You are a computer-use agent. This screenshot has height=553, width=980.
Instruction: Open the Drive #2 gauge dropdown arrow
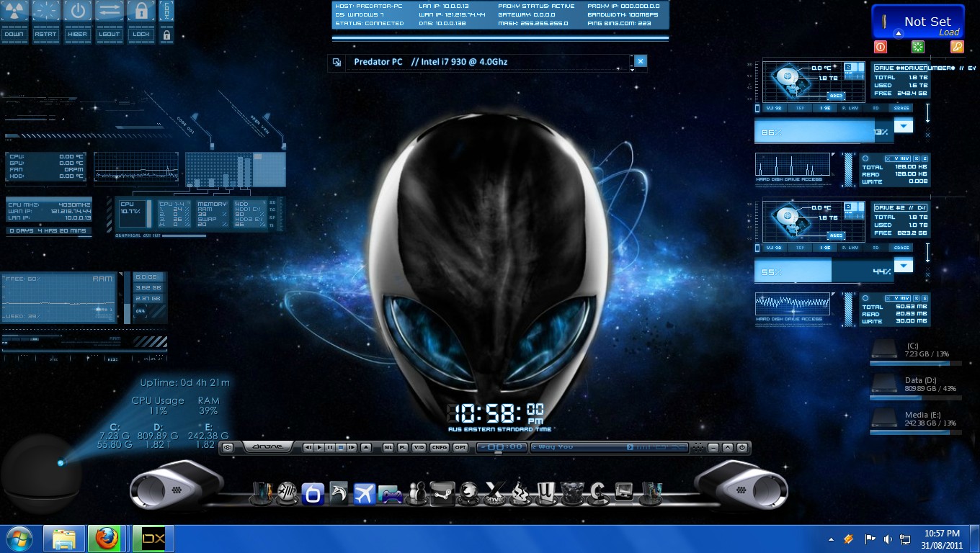point(903,266)
